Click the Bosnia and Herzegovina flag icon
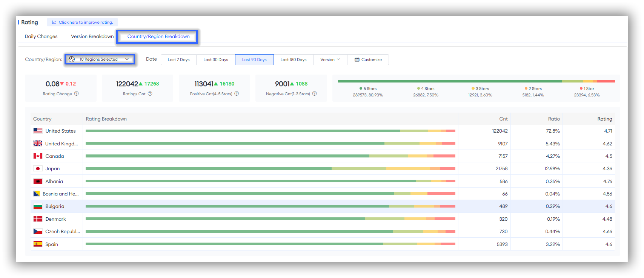 click(x=37, y=194)
